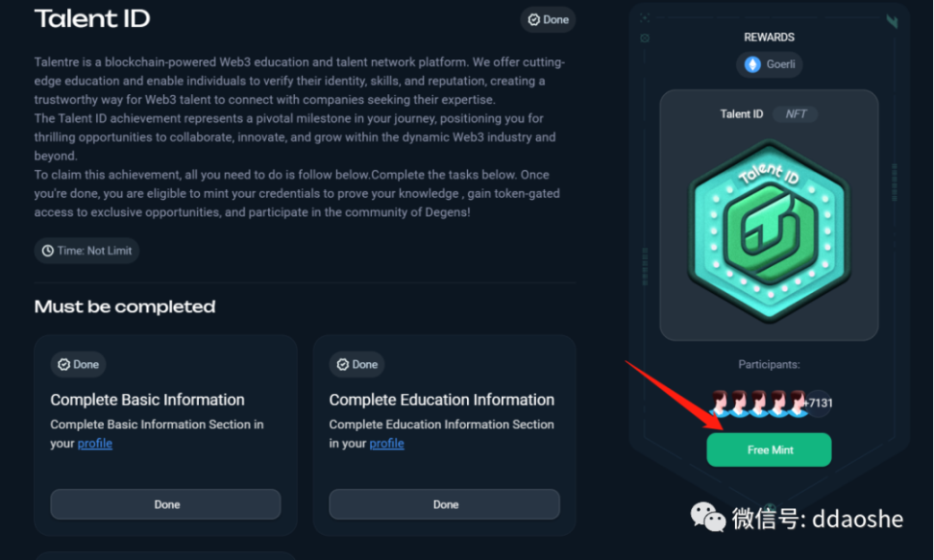
Task: Click the participant avatars row
Action: (759, 403)
